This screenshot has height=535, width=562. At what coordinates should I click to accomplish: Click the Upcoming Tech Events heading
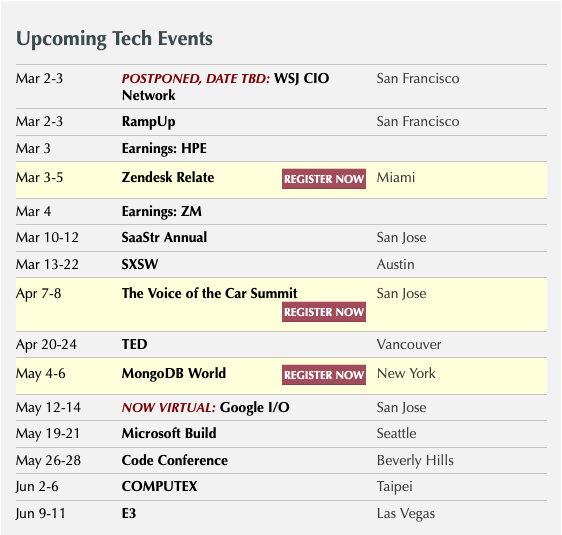(114, 39)
